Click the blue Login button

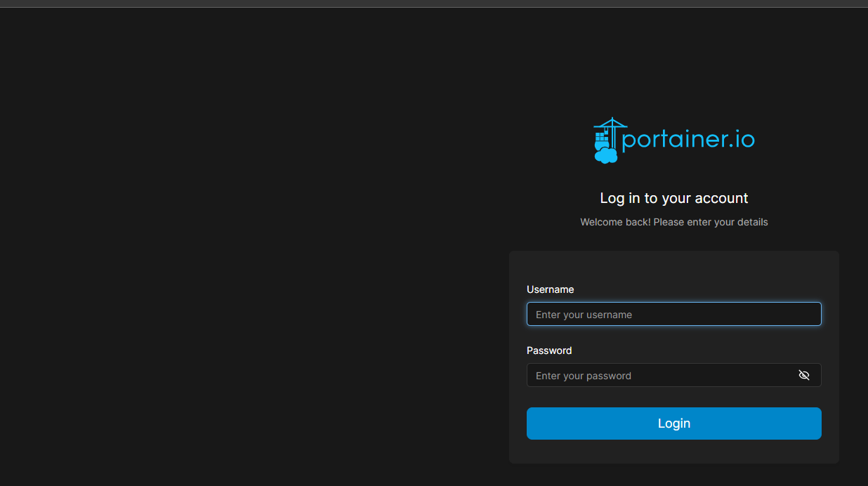[x=674, y=423]
